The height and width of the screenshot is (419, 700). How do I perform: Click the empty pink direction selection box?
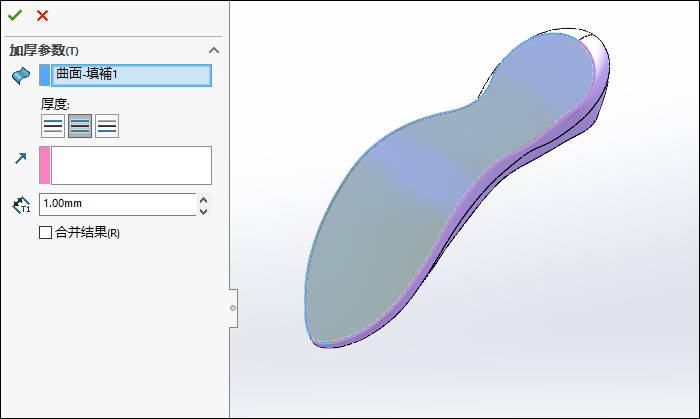[x=131, y=165]
